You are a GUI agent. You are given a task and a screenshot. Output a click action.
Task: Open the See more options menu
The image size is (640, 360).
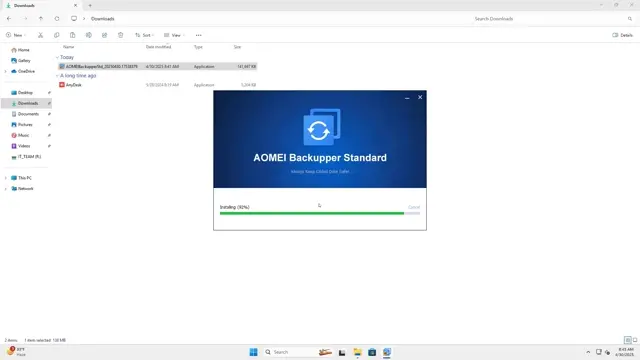pos(198,35)
